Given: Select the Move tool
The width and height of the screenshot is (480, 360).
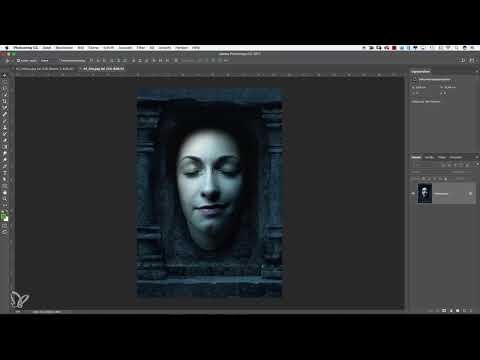Looking at the screenshot, I should pos(5,75).
